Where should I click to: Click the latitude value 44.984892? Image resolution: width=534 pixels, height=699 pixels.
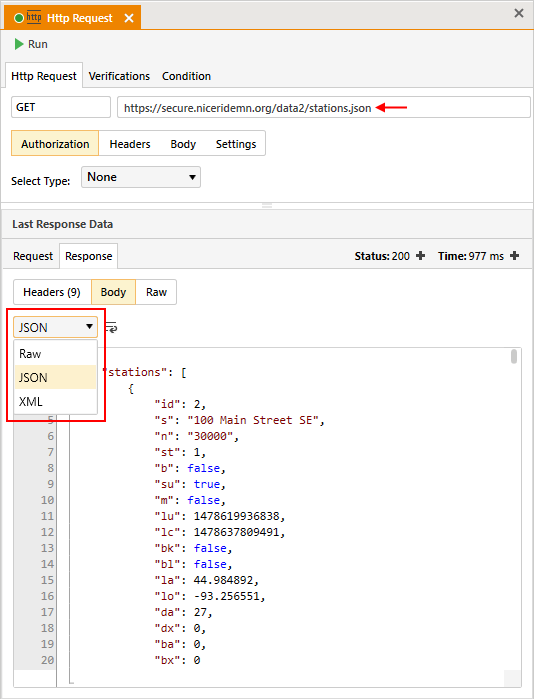(x=223, y=580)
